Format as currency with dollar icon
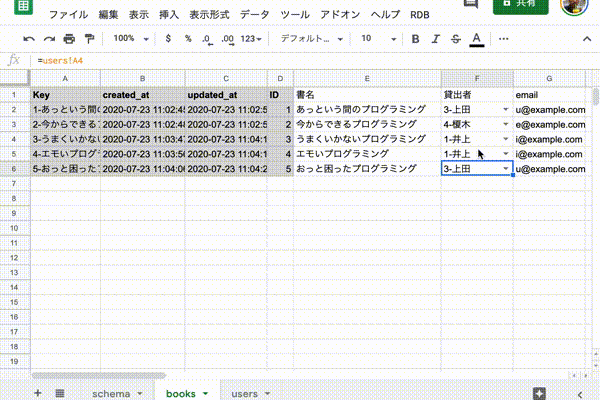 click(x=168, y=39)
